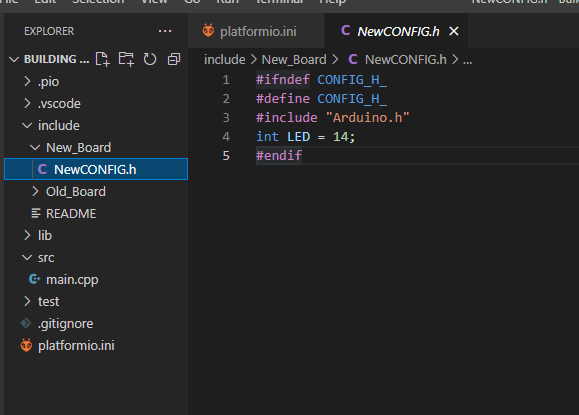Open the README file
This screenshot has height=415, width=579.
click(x=96, y=213)
